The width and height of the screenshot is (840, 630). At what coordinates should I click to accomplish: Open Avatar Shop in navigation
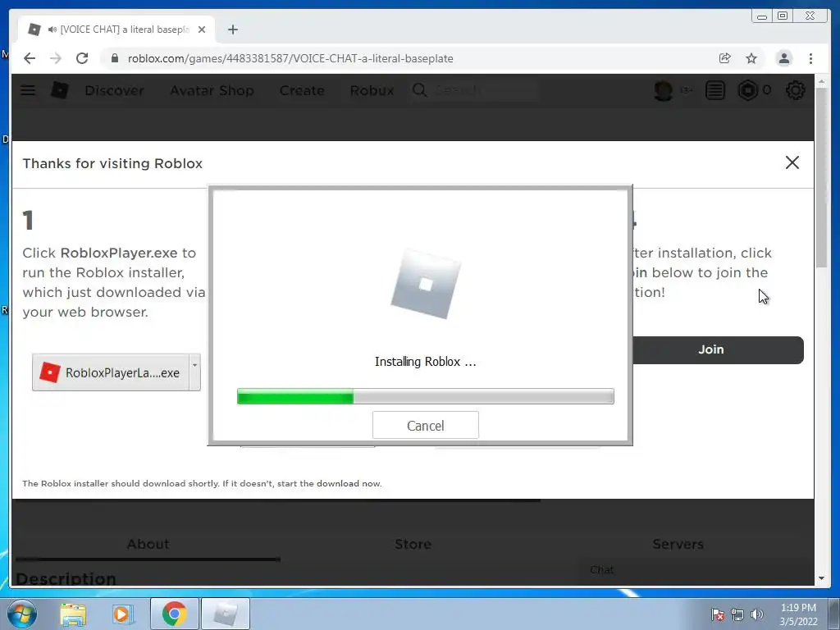[x=212, y=90]
